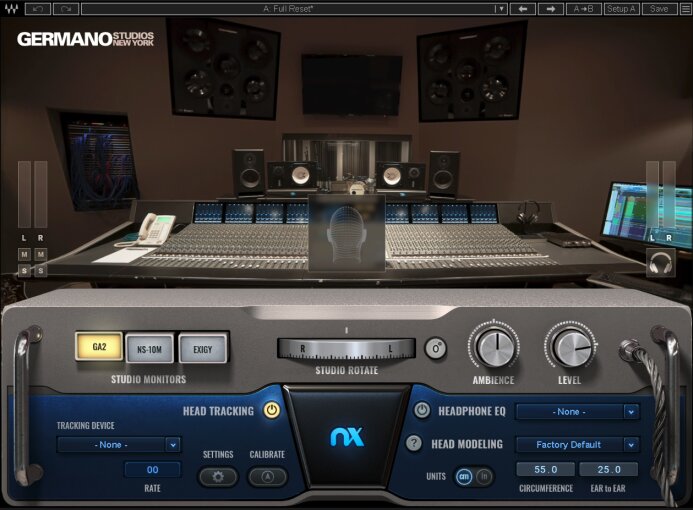Click the Save button in toolbar
693x510 pixels.
click(x=659, y=8)
